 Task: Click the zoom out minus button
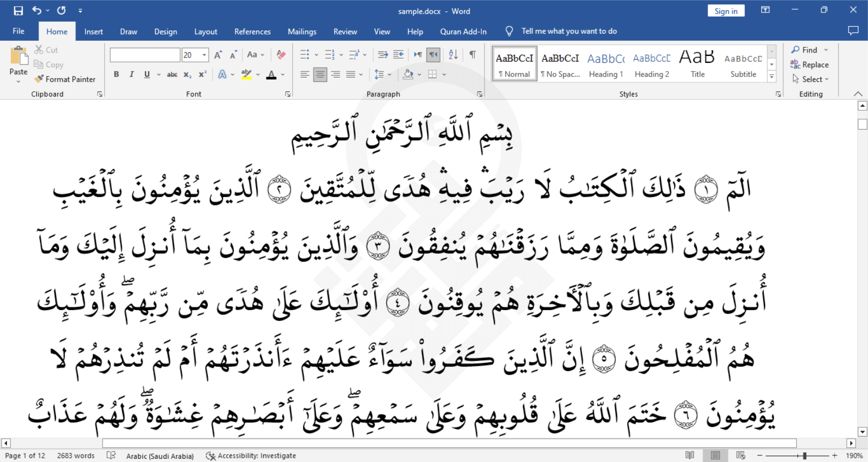pos(759,455)
